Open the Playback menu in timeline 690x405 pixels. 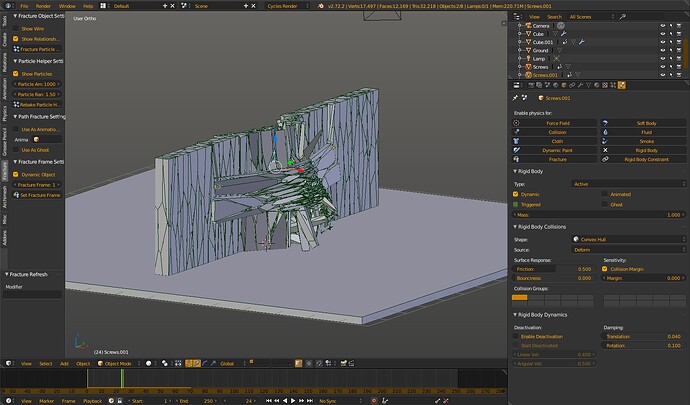tap(92, 401)
